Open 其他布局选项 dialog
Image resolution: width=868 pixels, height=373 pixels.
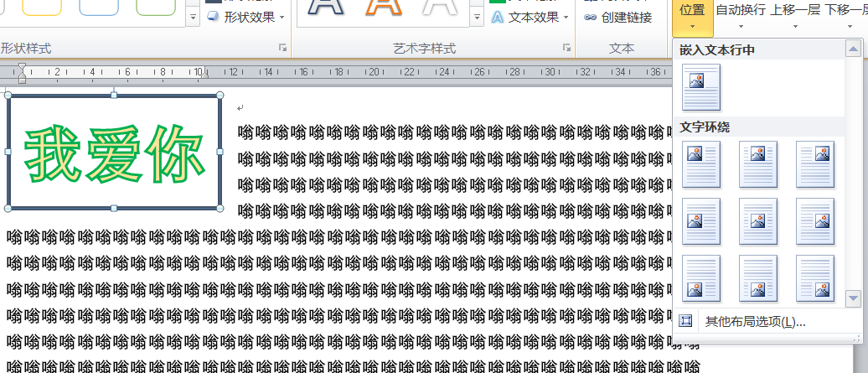tap(754, 322)
